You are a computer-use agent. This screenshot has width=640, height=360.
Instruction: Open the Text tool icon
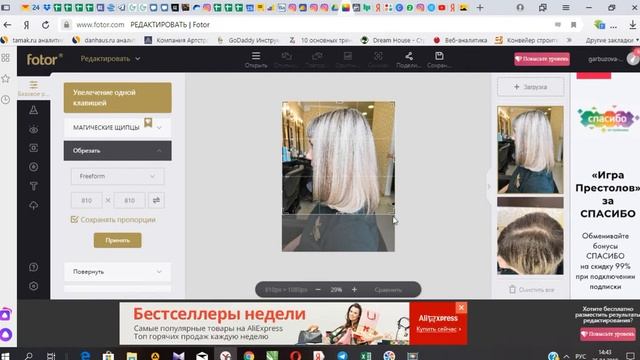[x=33, y=186]
